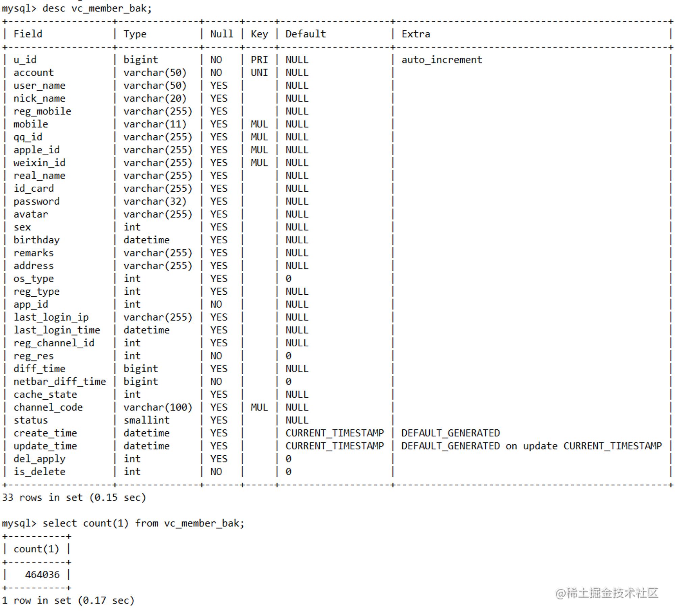Screen dimensions: 675x616
Task: Select the 'weixin_id' field name
Action: tap(39, 163)
